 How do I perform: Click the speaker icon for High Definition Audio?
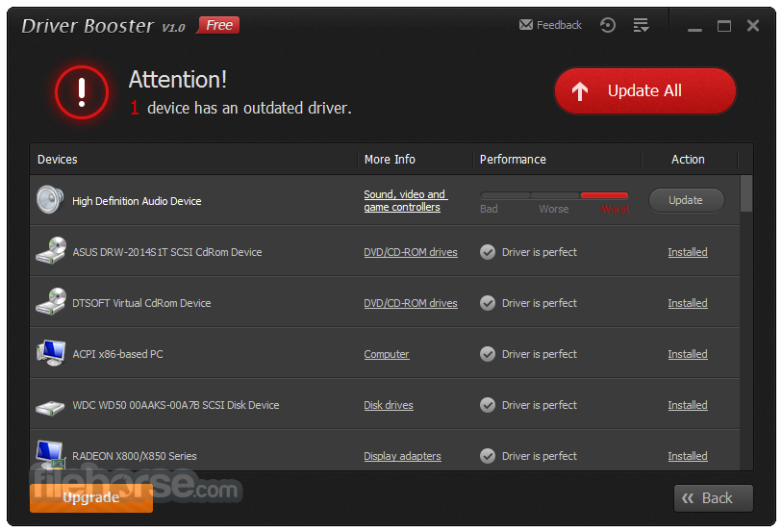(x=50, y=199)
